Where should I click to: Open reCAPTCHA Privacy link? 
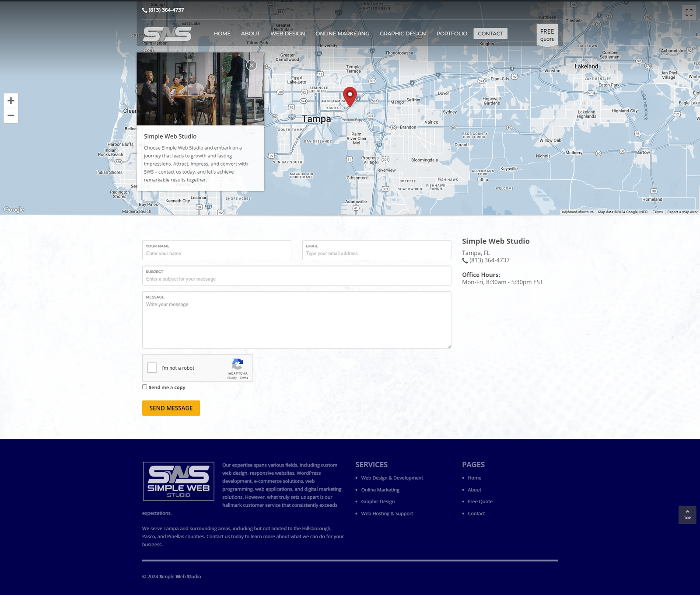tap(232, 378)
